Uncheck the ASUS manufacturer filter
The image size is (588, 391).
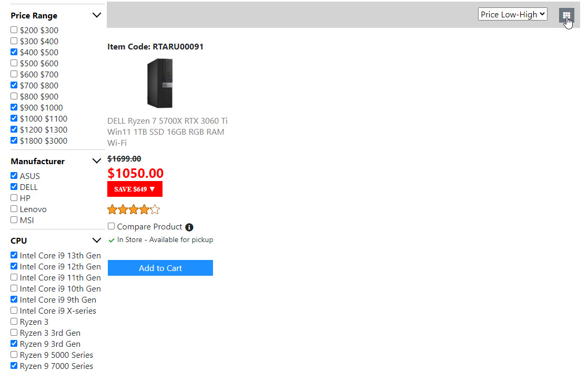click(x=14, y=176)
